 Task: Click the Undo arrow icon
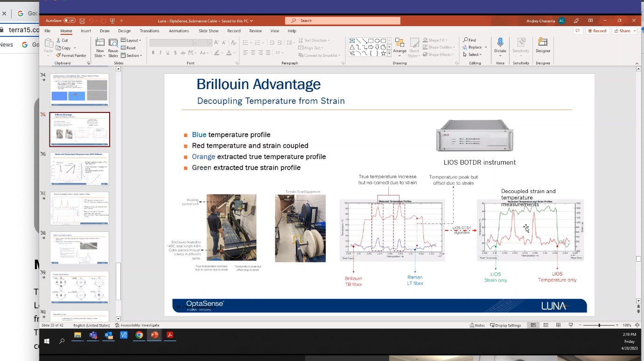coord(92,21)
